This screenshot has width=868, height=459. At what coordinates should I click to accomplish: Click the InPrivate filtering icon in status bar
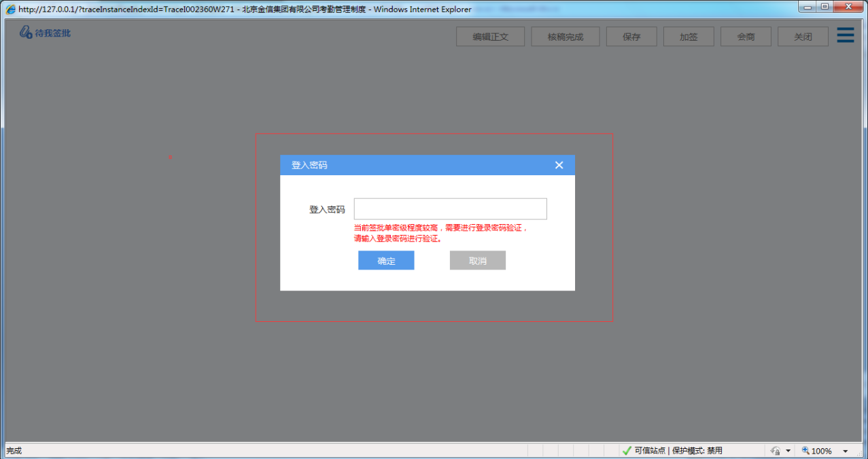tap(776, 450)
